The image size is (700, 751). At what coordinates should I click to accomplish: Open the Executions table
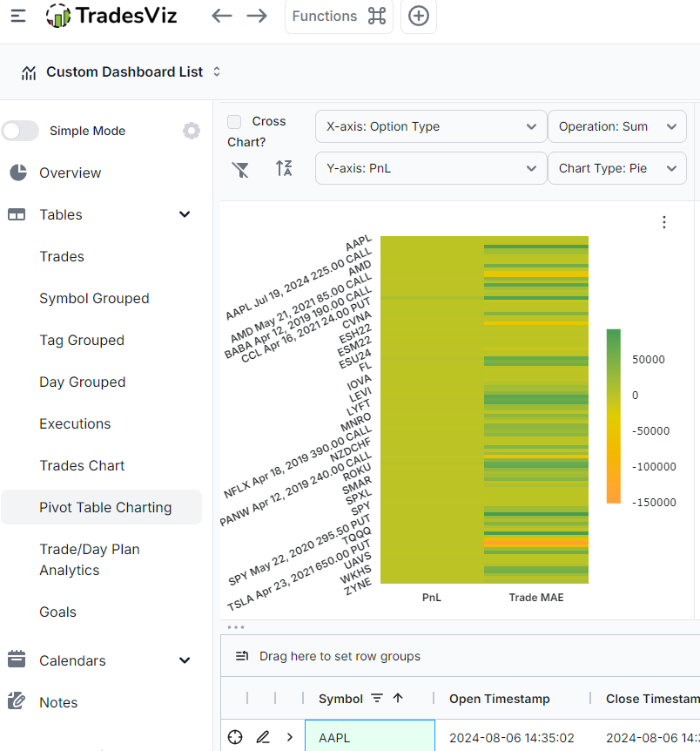[x=75, y=424]
